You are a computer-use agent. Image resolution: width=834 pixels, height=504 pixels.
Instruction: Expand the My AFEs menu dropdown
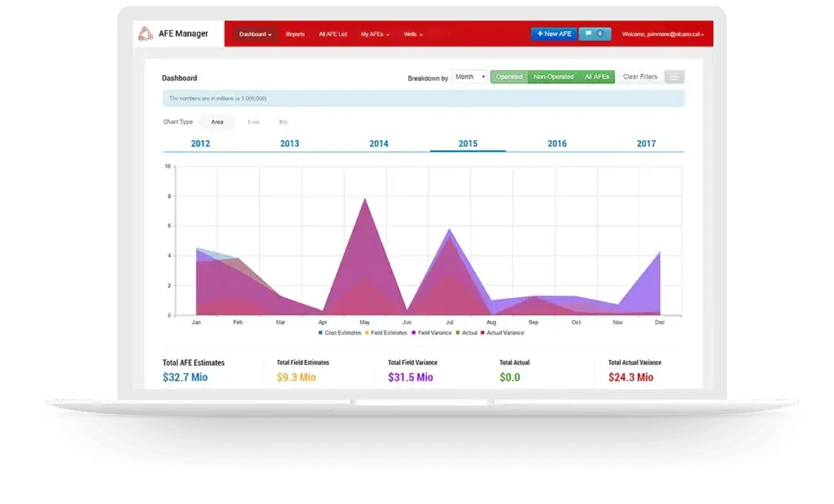click(375, 34)
